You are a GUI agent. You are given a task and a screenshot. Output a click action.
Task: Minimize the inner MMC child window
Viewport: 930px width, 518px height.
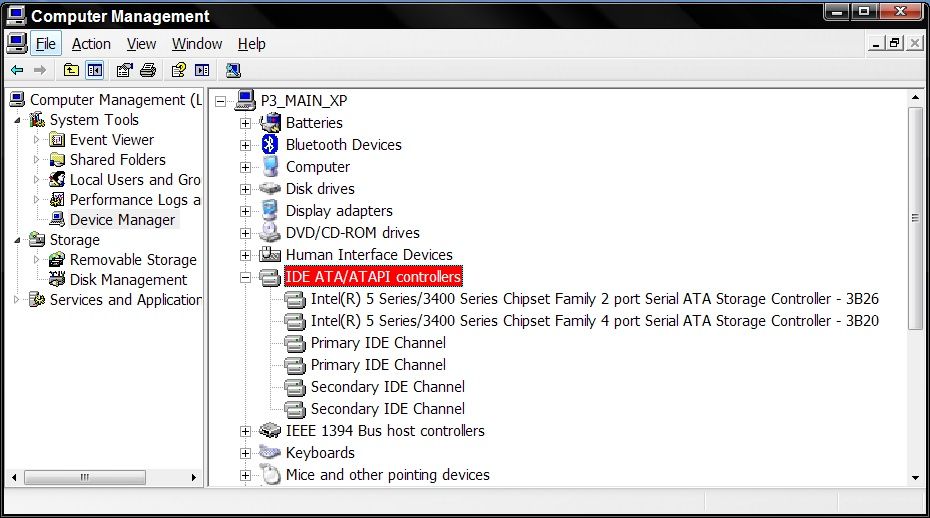point(876,43)
